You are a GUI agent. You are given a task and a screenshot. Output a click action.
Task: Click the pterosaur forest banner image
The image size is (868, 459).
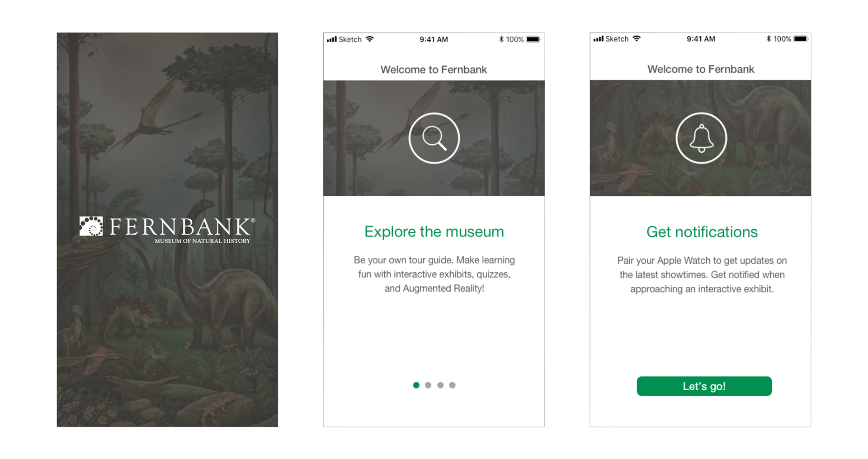point(434,138)
